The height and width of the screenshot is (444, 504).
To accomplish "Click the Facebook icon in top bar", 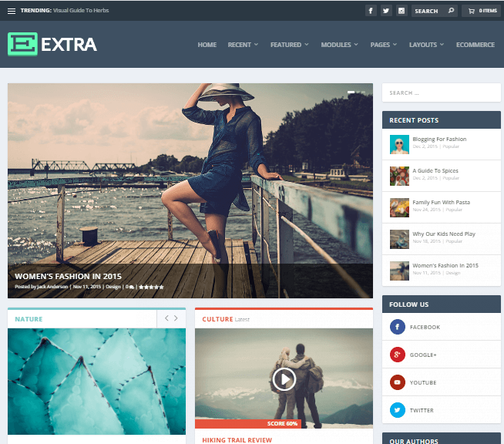I will (x=371, y=11).
